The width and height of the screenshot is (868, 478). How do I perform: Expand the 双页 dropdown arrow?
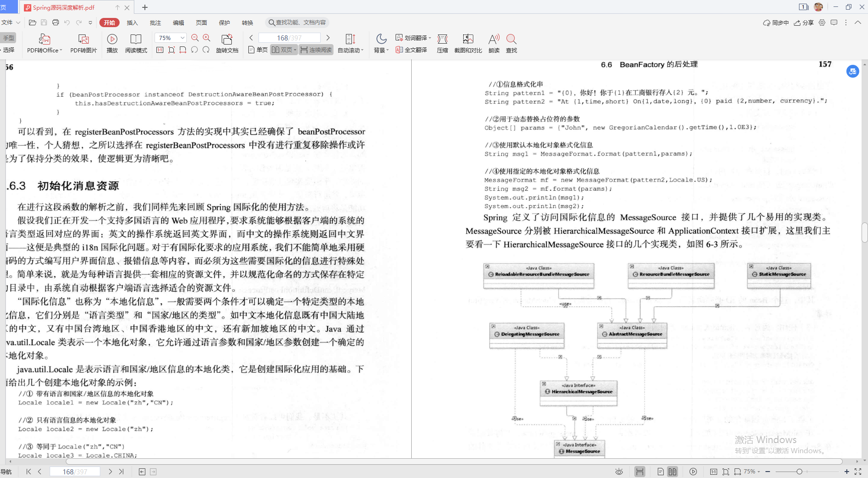[295, 50]
